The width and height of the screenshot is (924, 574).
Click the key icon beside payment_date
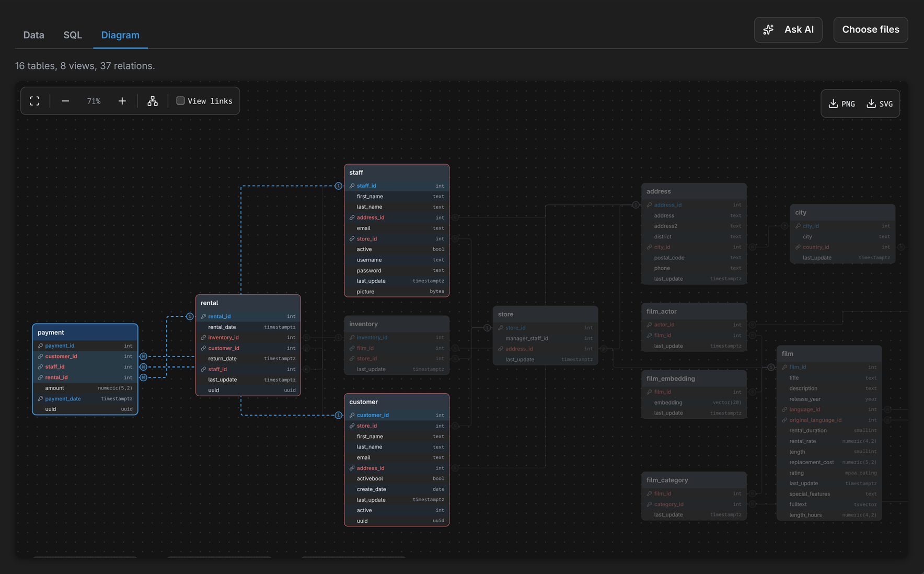(40, 399)
